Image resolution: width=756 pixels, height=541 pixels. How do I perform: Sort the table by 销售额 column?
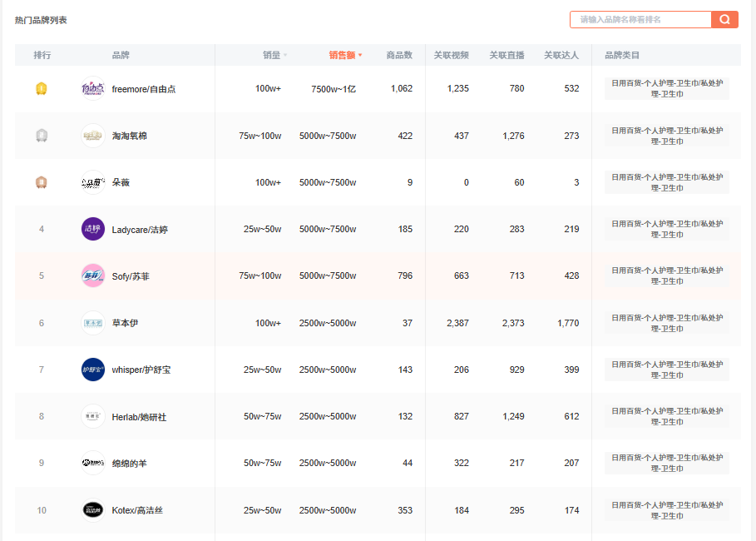344,55
